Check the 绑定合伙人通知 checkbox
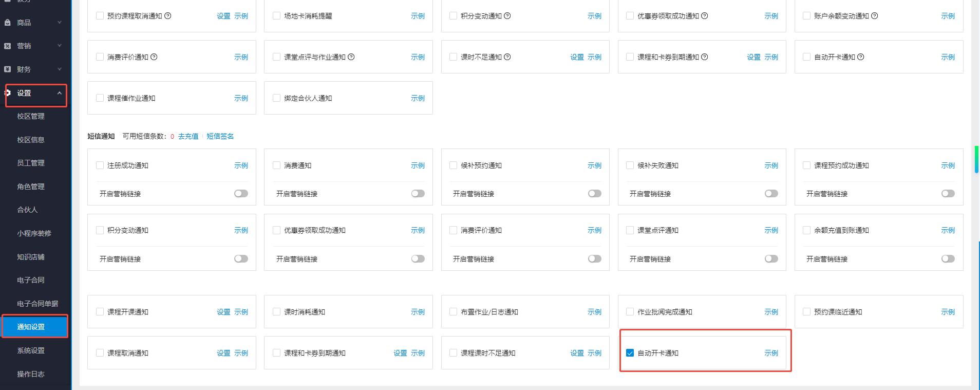 (x=276, y=98)
